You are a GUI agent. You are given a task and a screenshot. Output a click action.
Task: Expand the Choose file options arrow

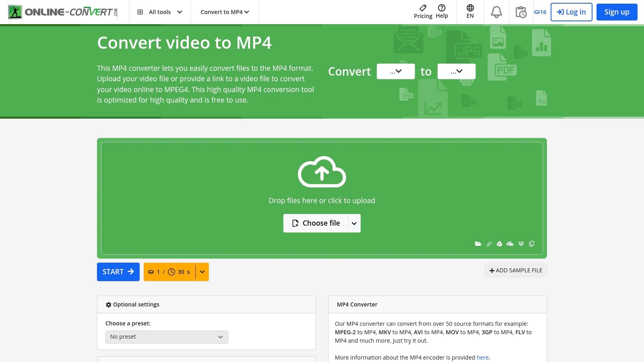tap(354, 223)
